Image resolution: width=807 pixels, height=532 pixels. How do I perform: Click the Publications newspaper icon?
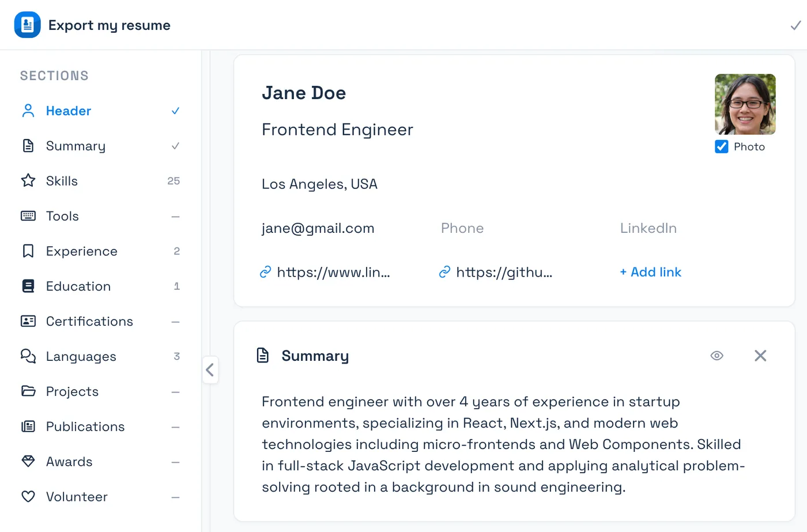(x=28, y=427)
